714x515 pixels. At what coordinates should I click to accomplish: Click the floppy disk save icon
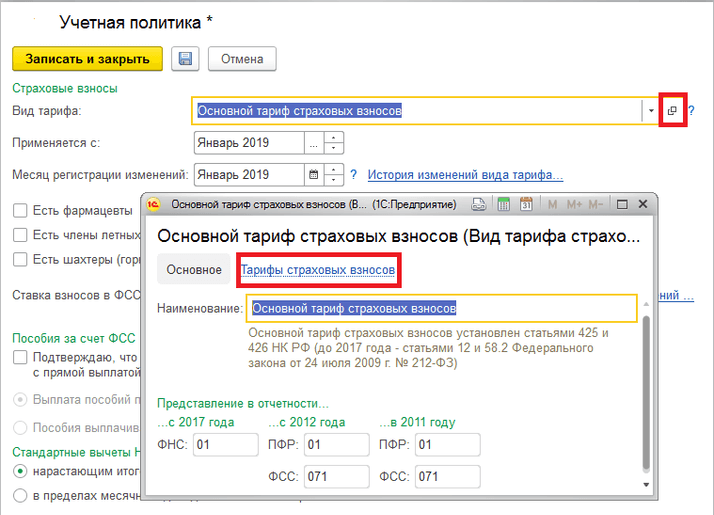184,59
